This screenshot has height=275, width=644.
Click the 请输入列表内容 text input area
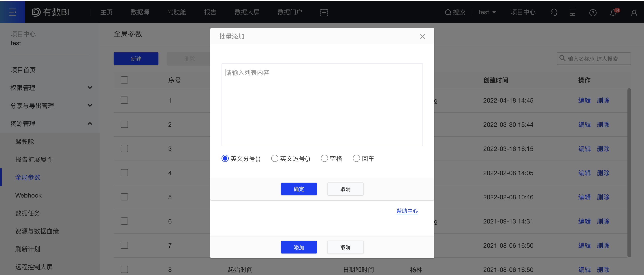click(322, 105)
